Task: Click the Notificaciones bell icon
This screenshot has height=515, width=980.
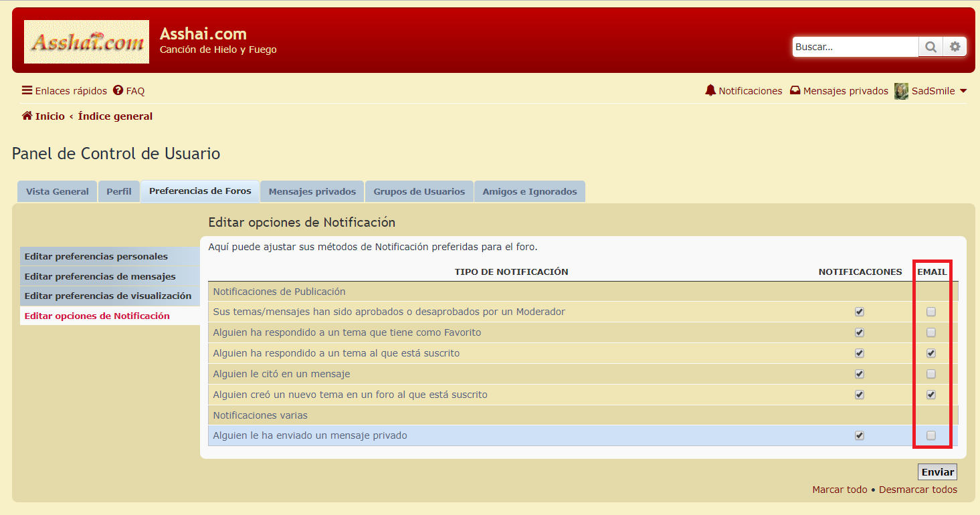Action: [x=710, y=90]
